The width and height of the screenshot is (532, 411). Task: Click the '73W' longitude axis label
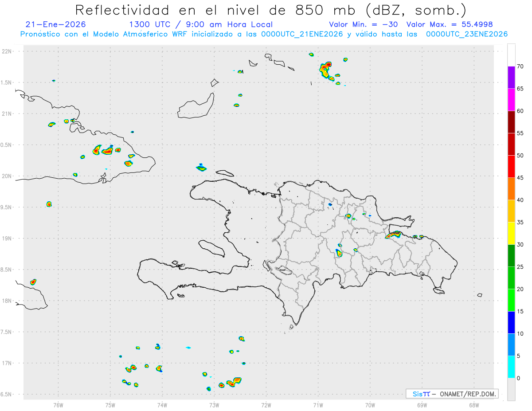[x=214, y=405]
